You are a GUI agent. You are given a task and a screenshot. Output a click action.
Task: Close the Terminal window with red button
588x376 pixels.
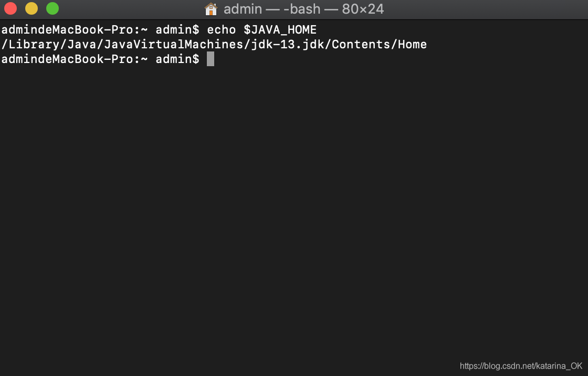(x=10, y=8)
